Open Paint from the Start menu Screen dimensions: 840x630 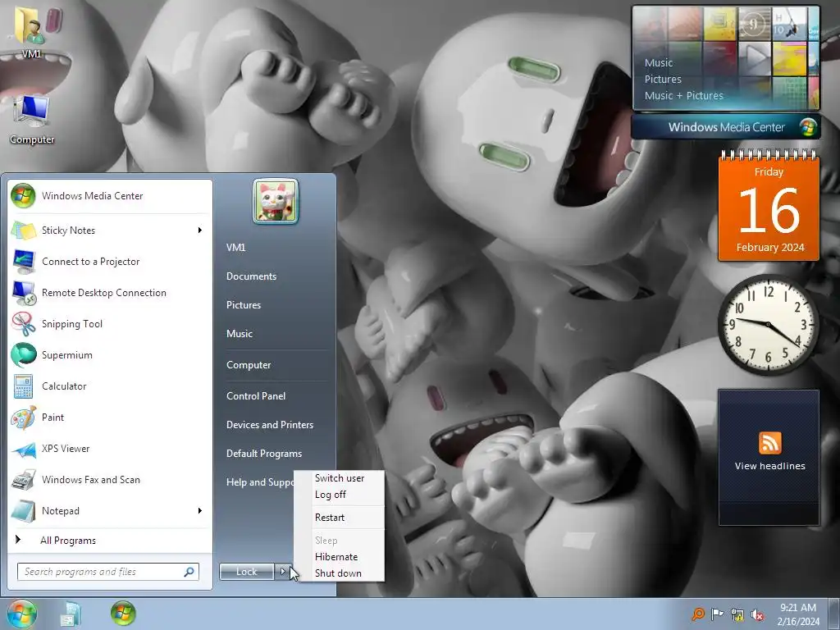[110, 418]
